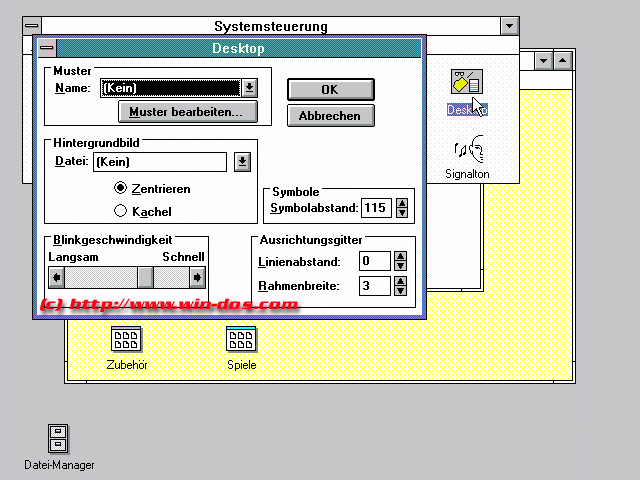Select the Zentrieren radio button
The image size is (640, 480).
[121, 188]
